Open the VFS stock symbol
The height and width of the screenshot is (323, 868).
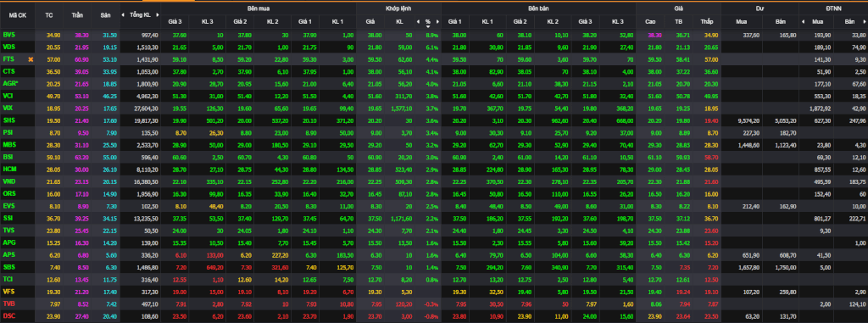pos(8,292)
